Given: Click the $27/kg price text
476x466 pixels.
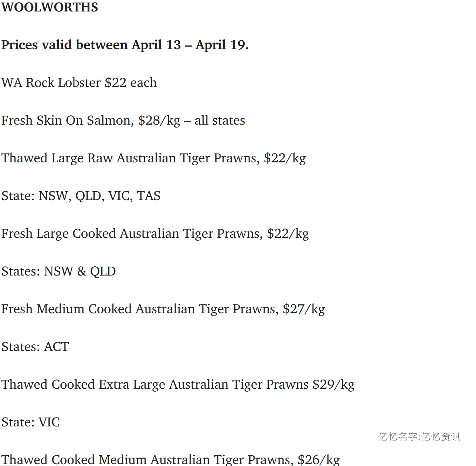Looking at the screenshot, I should [x=304, y=309].
